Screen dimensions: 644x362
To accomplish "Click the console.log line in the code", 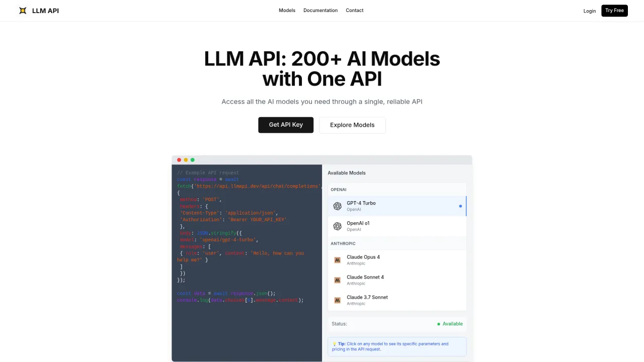I will click(x=240, y=300).
